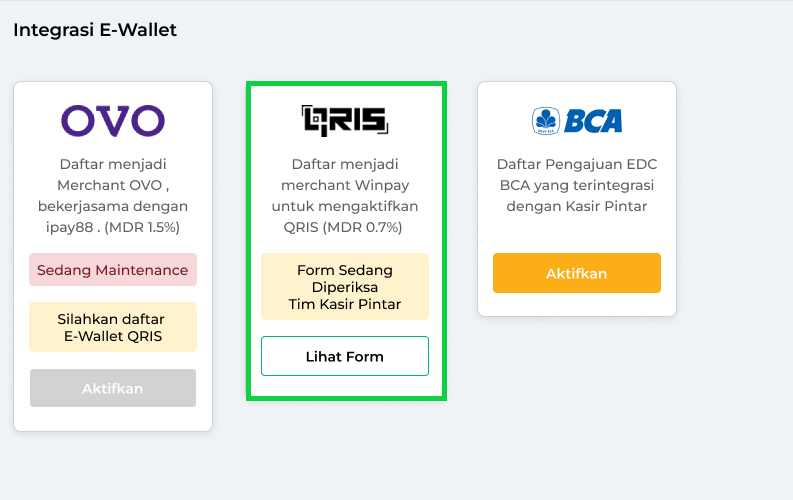This screenshot has width=793, height=500.
Task: Activate BCA EDC with orange Aktifkan button
Action: 577,273
